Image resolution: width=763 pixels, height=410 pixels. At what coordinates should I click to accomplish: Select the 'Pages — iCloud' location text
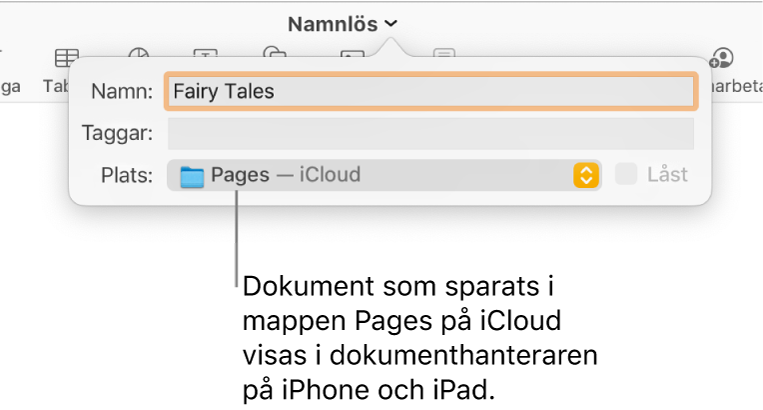285,176
